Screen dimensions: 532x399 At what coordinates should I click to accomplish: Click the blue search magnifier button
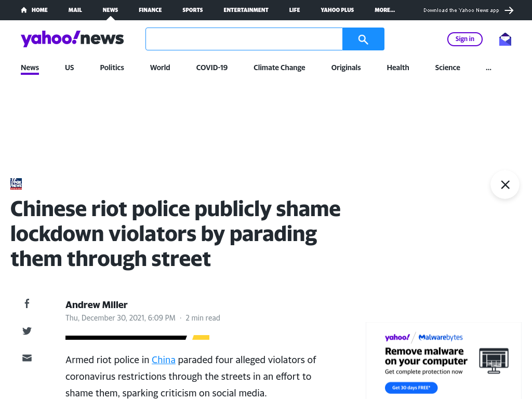click(x=363, y=39)
